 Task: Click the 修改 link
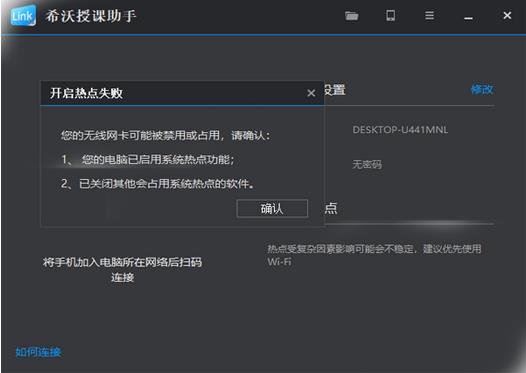(x=482, y=90)
